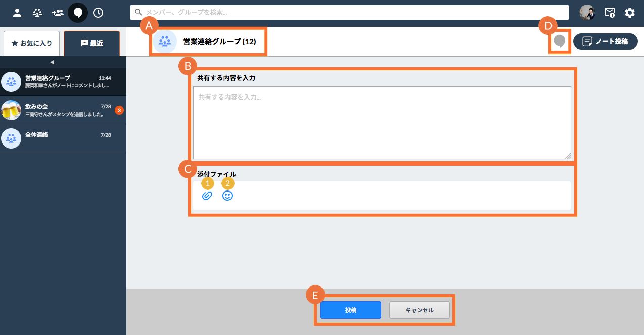Open the contacts person icon

(x=17, y=13)
